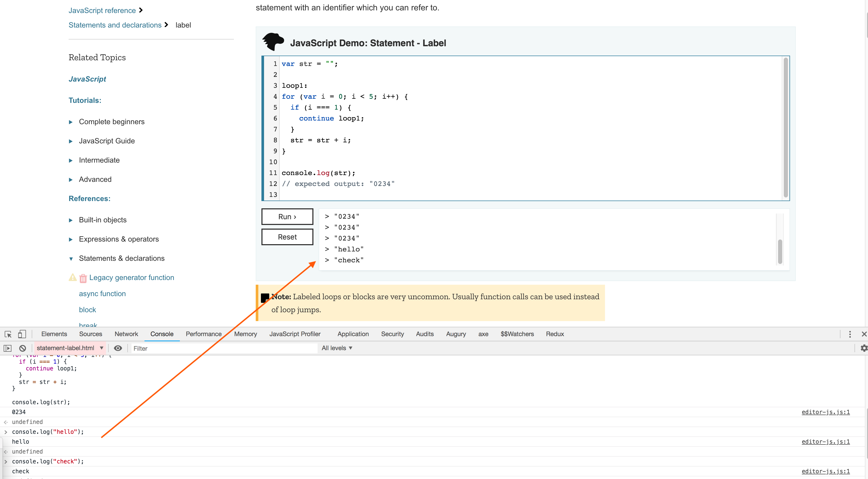
Task: Click the trash icon next to Legacy generator function
Action: point(83,278)
